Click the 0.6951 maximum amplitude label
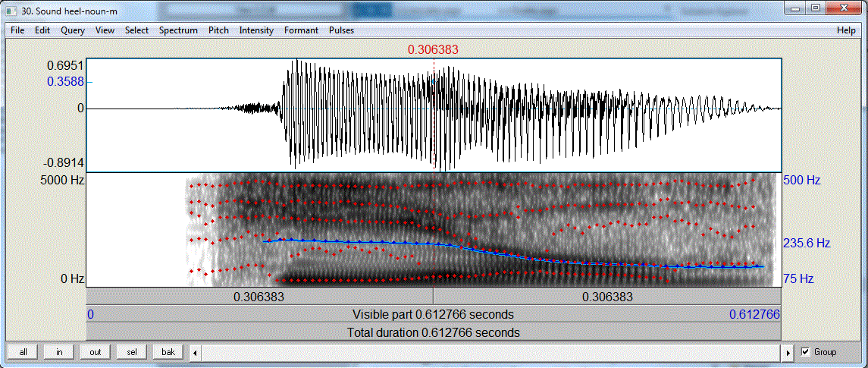868x368 pixels. pos(66,64)
